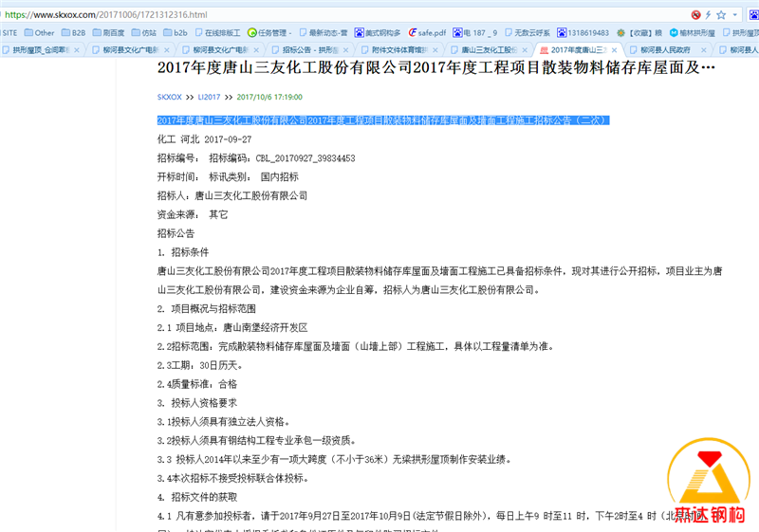This screenshot has height=532, width=759.
Task: Close the active 2017年度唐山三 tab
Action: 614,50
